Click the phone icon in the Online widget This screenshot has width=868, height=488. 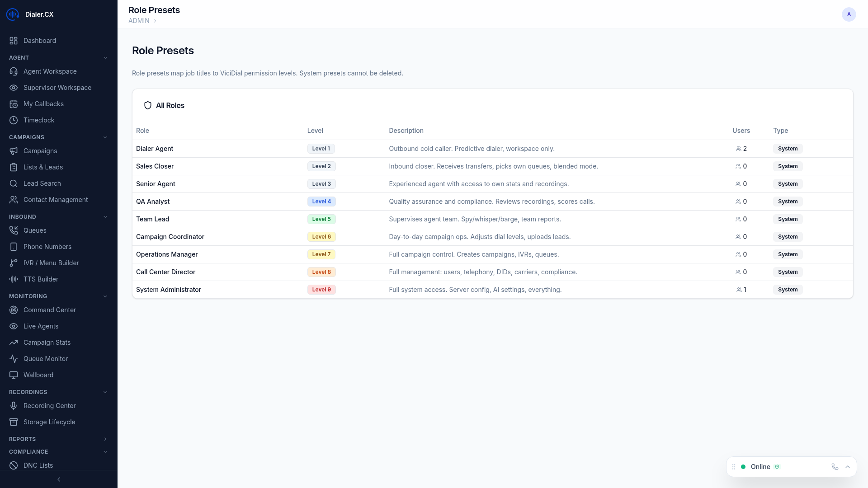[834, 466]
